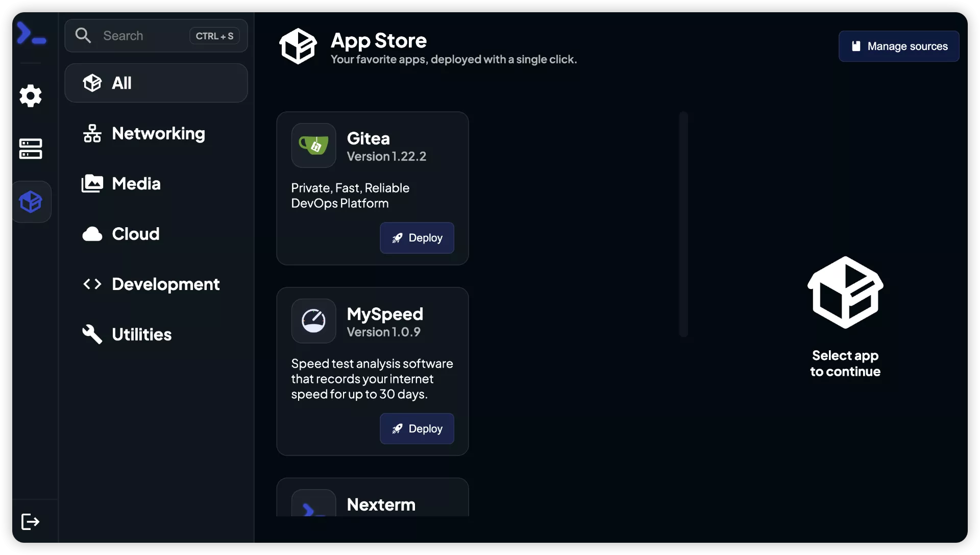
Task: Select the Networking category
Action: [x=156, y=133]
